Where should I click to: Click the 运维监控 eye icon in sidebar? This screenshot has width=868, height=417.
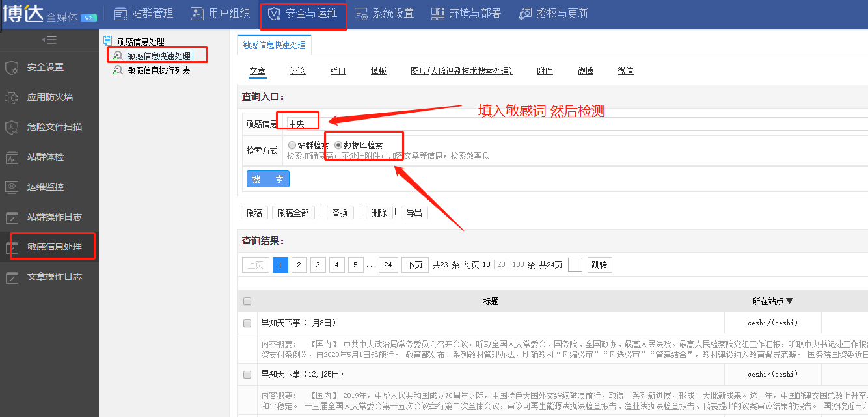click(12, 187)
